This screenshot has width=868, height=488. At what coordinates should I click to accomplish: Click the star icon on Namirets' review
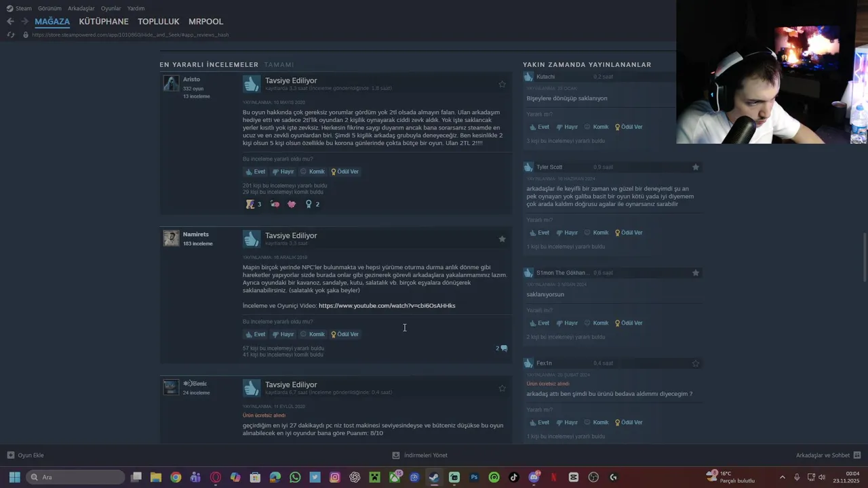pos(502,239)
